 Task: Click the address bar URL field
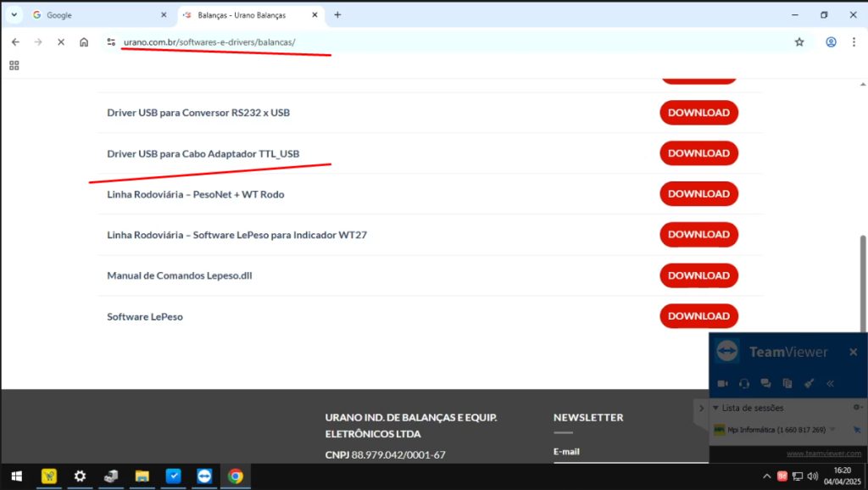[x=424, y=42]
